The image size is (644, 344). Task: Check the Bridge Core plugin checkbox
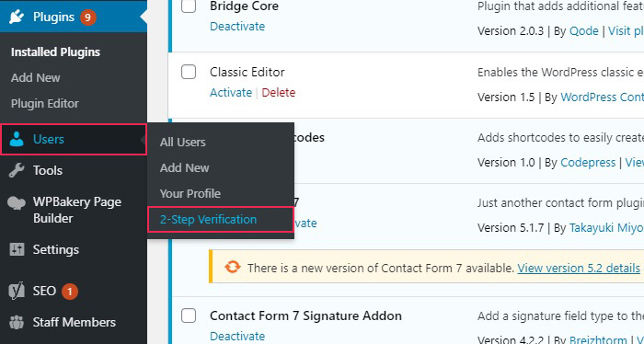[x=189, y=6]
